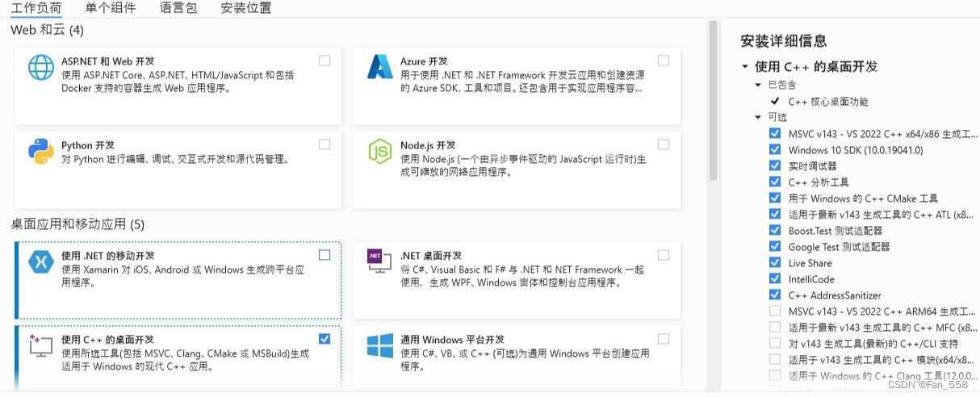Click the Azure development logo icon
This screenshot has width=980, height=397.
(x=379, y=68)
